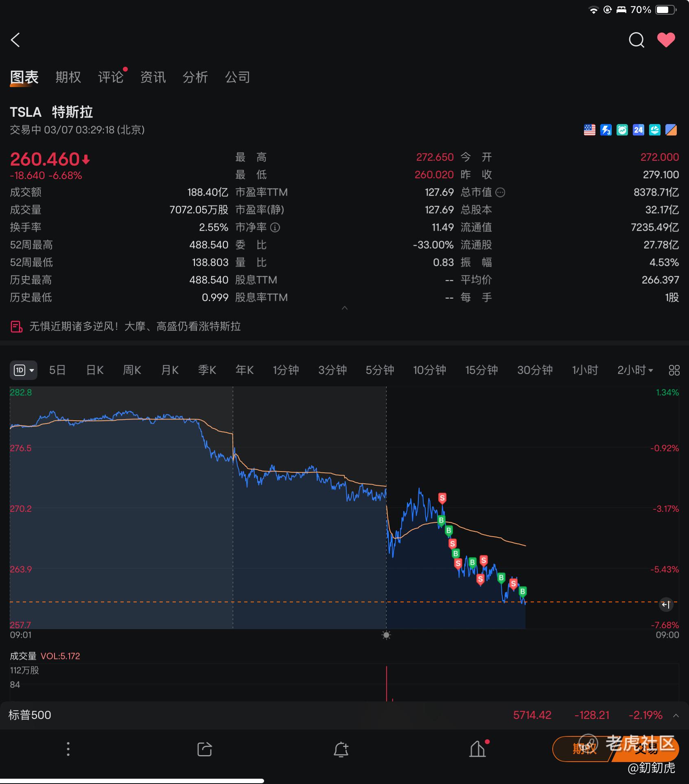Tap the blue-orange diagonal badge icon
Image resolution: width=689 pixels, height=784 pixels.
click(x=671, y=130)
